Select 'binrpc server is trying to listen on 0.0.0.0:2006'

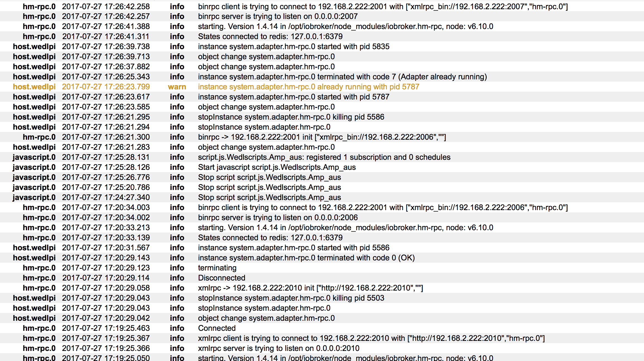(x=278, y=218)
